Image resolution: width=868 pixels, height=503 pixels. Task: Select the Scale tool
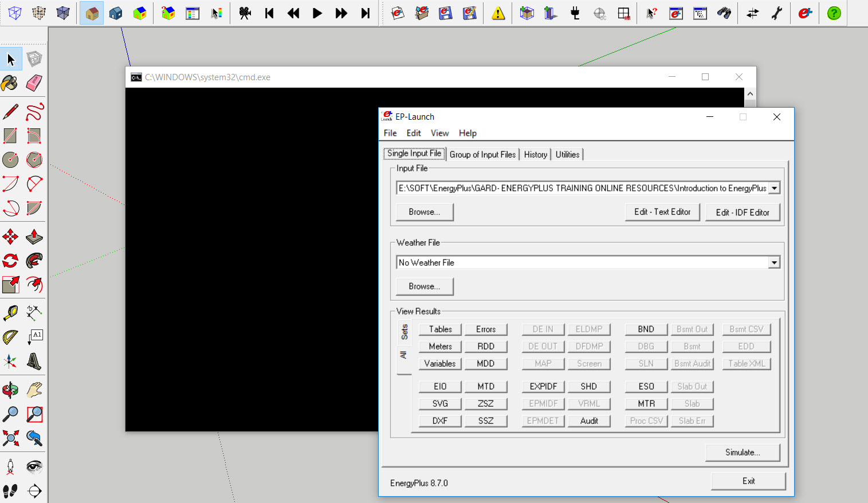(10, 285)
